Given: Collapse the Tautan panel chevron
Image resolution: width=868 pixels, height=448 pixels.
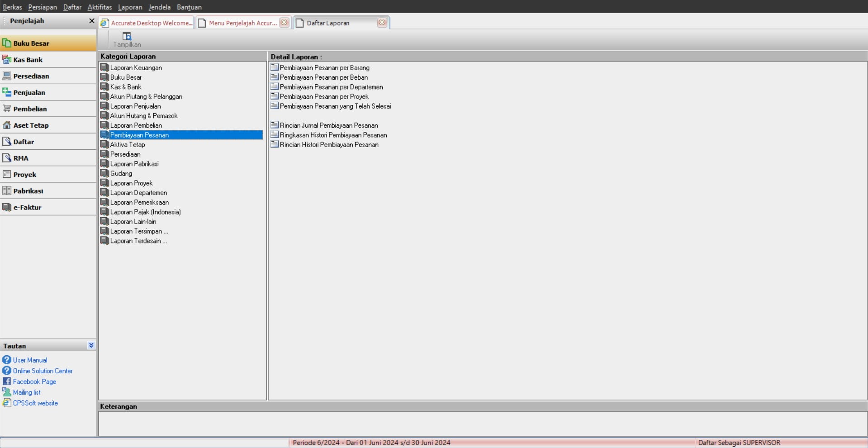Looking at the screenshot, I should (x=91, y=345).
